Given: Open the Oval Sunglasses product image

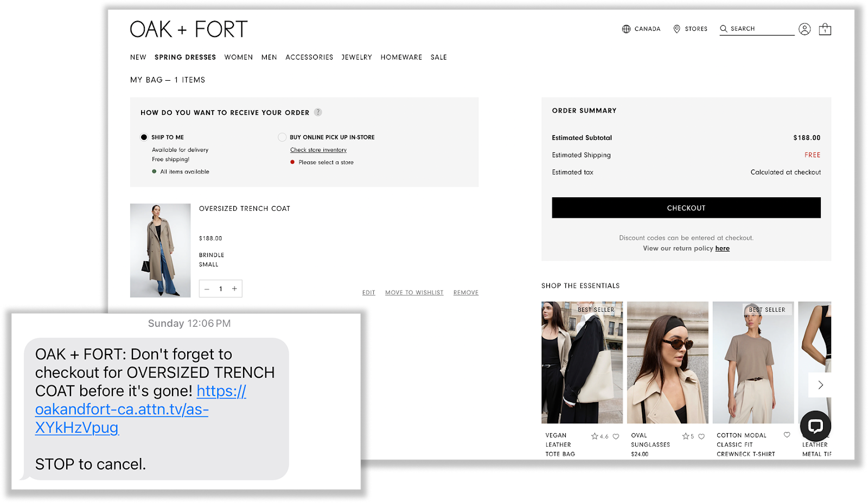Looking at the screenshot, I should (x=668, y=363).
